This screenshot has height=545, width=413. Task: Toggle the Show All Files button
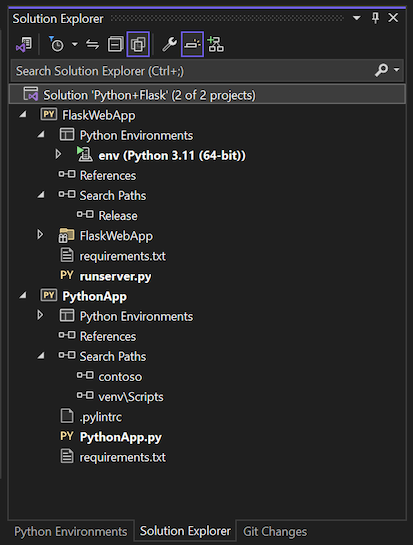[x=138, y=44]
